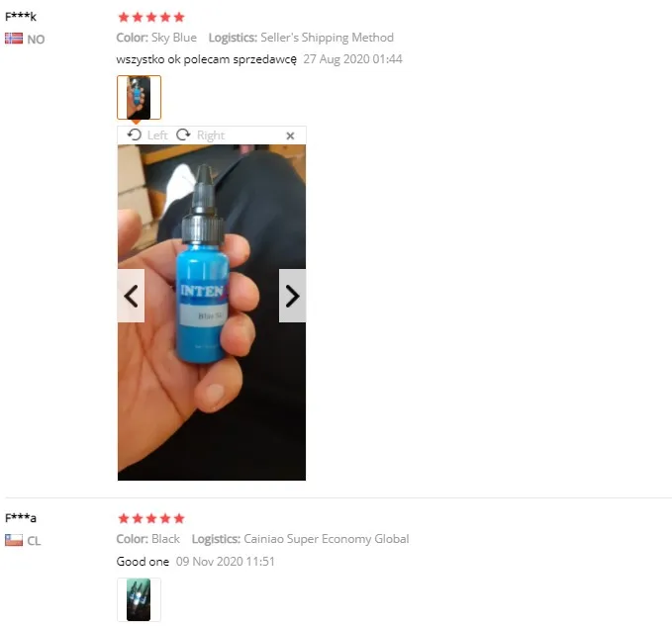Open the black ink photo thumbnail
This screenshot has height=626, width=672.
pos(139,599)
